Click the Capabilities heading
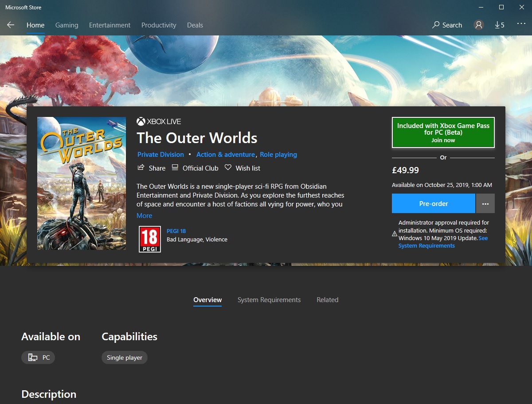The width and height of the screenshot is (532, 404). [x=129, y=337]
